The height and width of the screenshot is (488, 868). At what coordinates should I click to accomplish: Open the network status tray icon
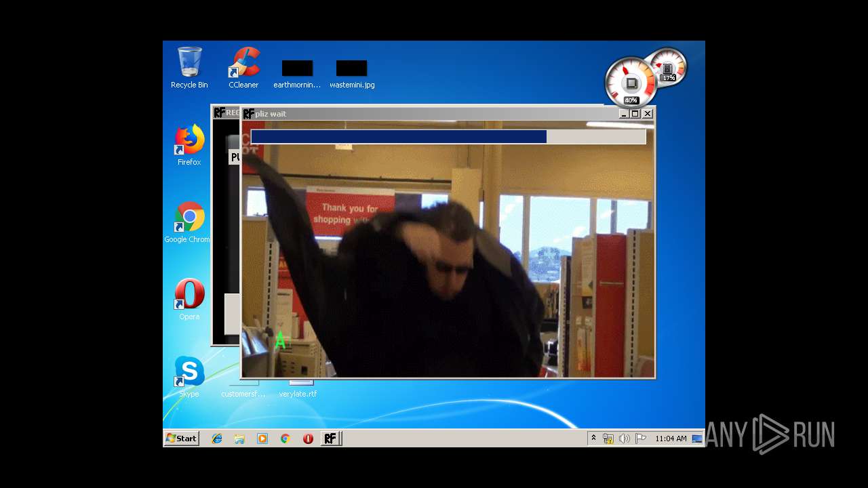coord(608,439)
